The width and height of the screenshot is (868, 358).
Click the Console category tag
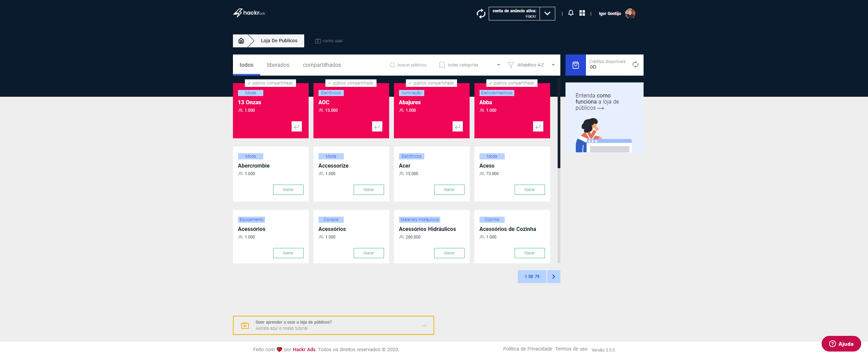coord(331,220)
